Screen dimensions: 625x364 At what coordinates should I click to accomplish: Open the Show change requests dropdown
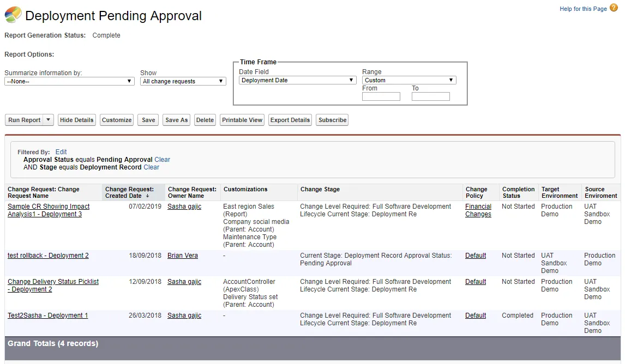pyautogui.click(x=183, y=81)
